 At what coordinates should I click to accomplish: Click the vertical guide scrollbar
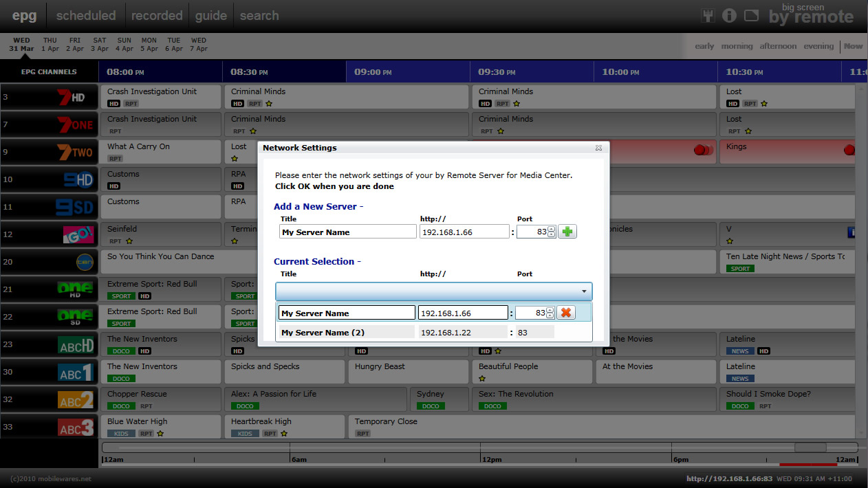(860, 261)
